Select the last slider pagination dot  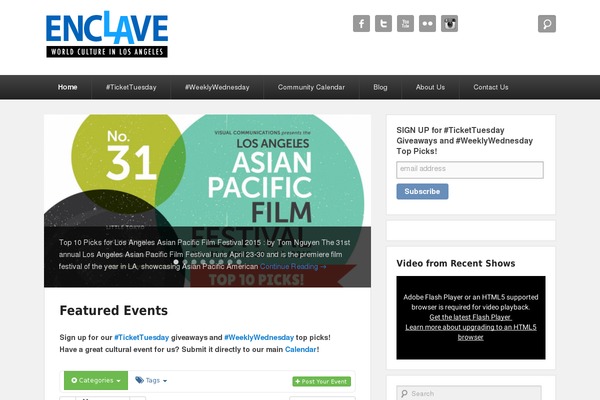point(239,262)
